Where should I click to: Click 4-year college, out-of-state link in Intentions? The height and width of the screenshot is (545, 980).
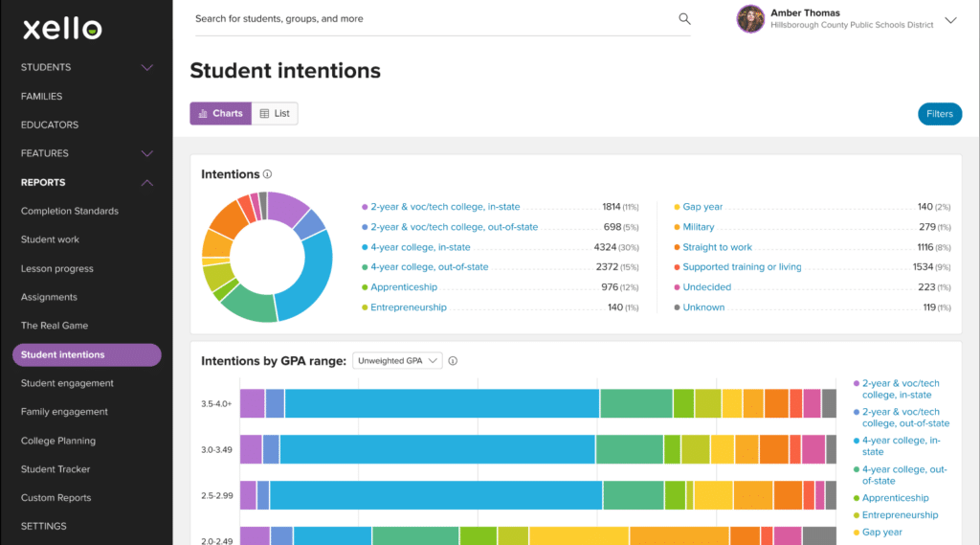(430, 266)
